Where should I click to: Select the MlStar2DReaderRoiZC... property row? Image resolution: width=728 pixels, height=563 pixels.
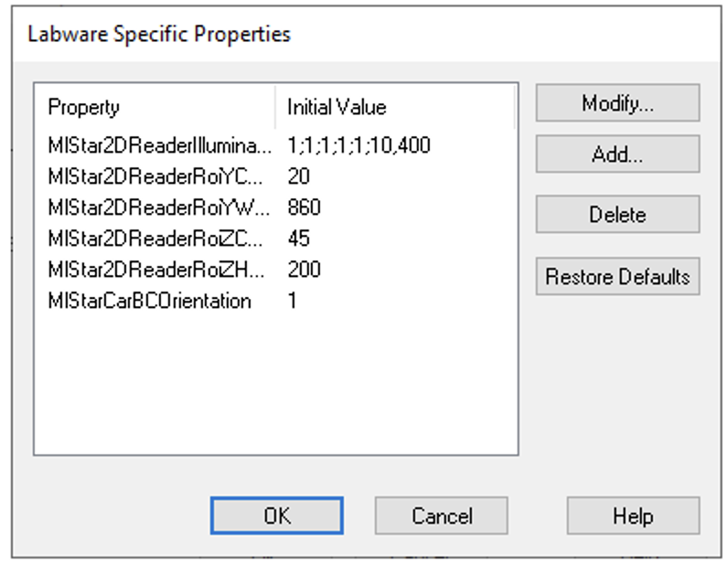pyautogui.click(x=155, y=239)
